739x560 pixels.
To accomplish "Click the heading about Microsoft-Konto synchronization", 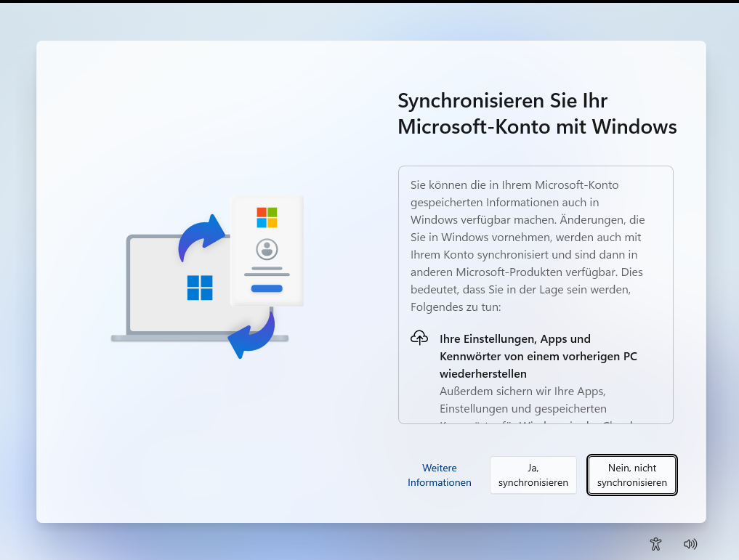I will tap(536, 113).
